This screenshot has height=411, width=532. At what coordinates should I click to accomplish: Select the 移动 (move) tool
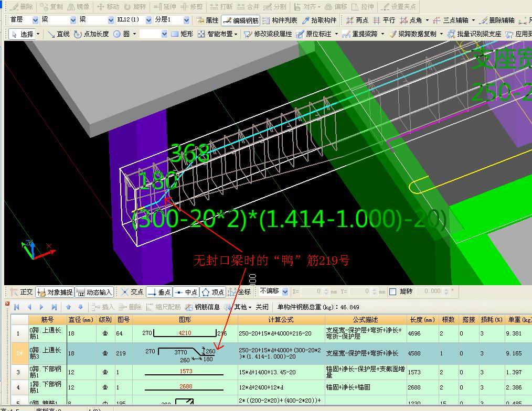coord(108,7)
